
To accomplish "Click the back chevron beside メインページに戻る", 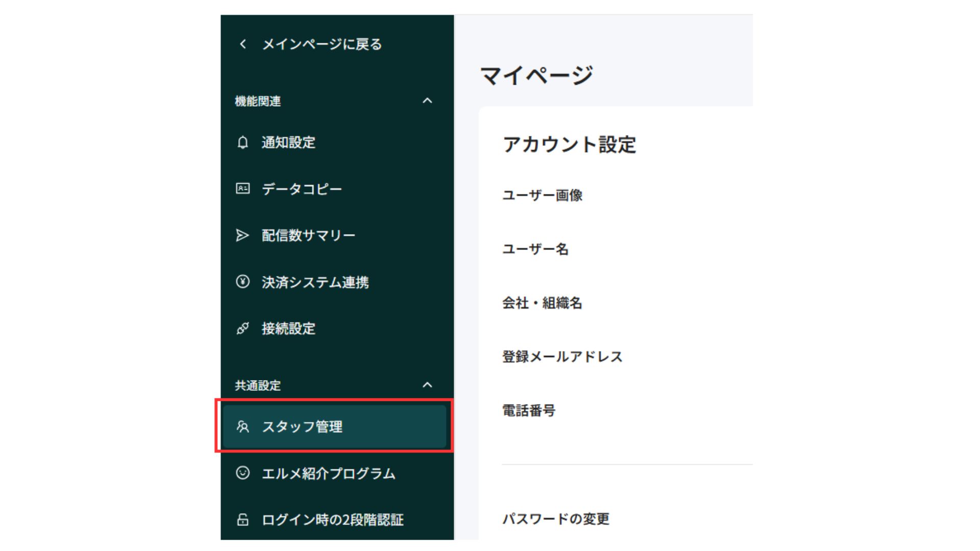I will pyautogui.click(x=243, y=44).
